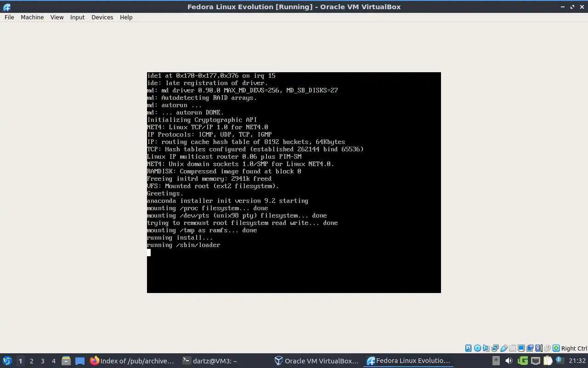This screenshot has height=368, width=588.
Task: Click the 'Freeing initrd memory: 2941k freed' line
Action: click(209, 179)
